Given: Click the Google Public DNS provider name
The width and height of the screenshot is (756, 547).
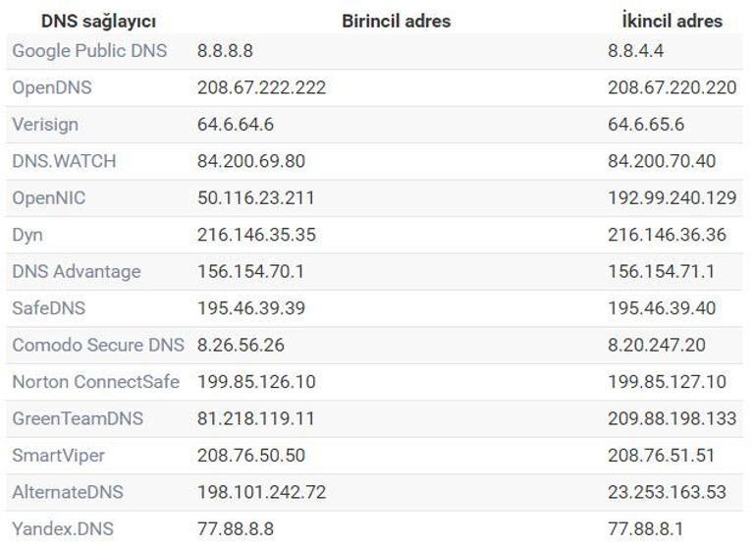Looking at the screenshot, I should point(89,51).
